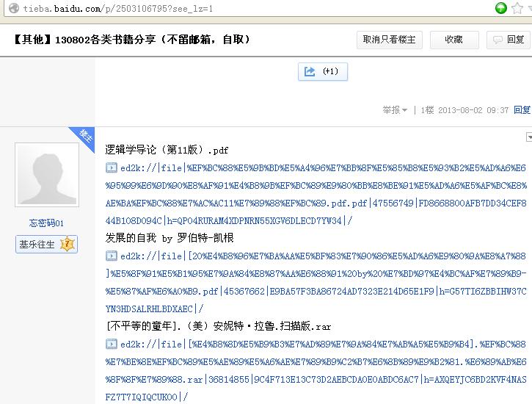Screen dimensions: 532x404
Task: Open the 举报 dropdown
Action: tap(395, 110)
